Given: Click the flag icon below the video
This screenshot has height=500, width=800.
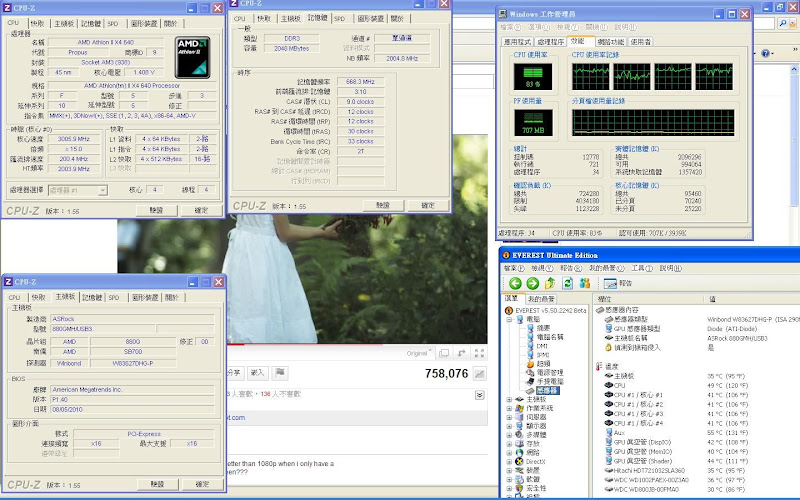Looking at the screenshot, I should (280, 373).
